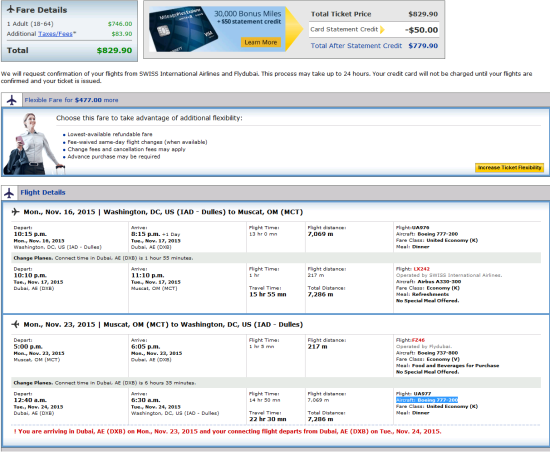Click the Flight Details heading
The height and width of the screenshot is (452, 550).
point(43,192)
